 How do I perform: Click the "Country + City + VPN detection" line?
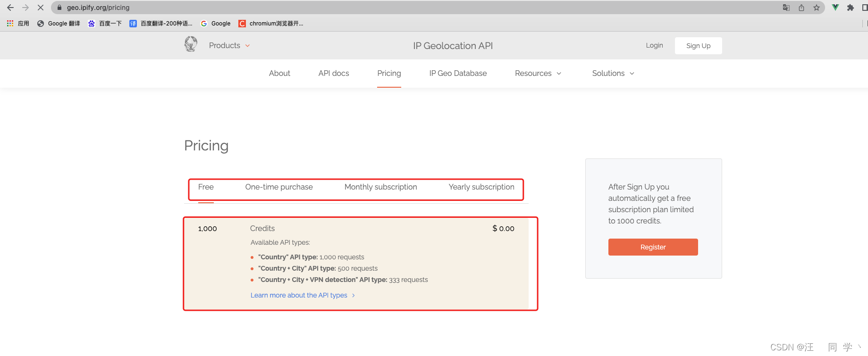click(343, 280)
